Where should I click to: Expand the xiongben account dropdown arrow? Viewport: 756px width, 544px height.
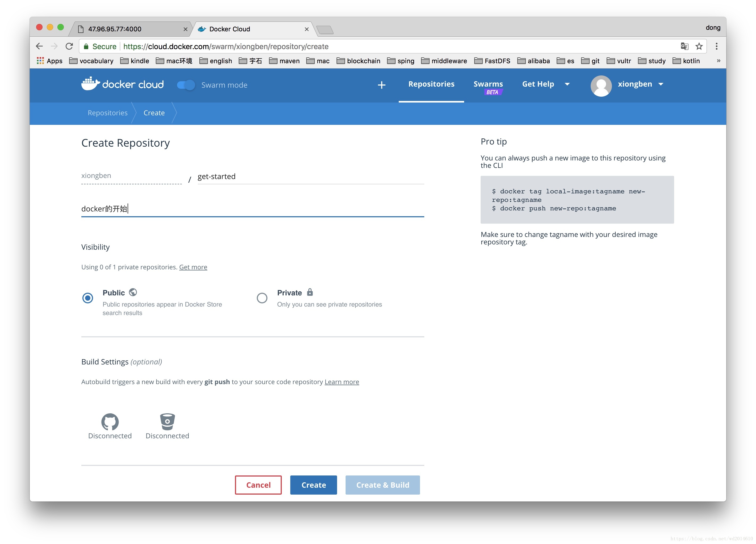coord(661,84)
